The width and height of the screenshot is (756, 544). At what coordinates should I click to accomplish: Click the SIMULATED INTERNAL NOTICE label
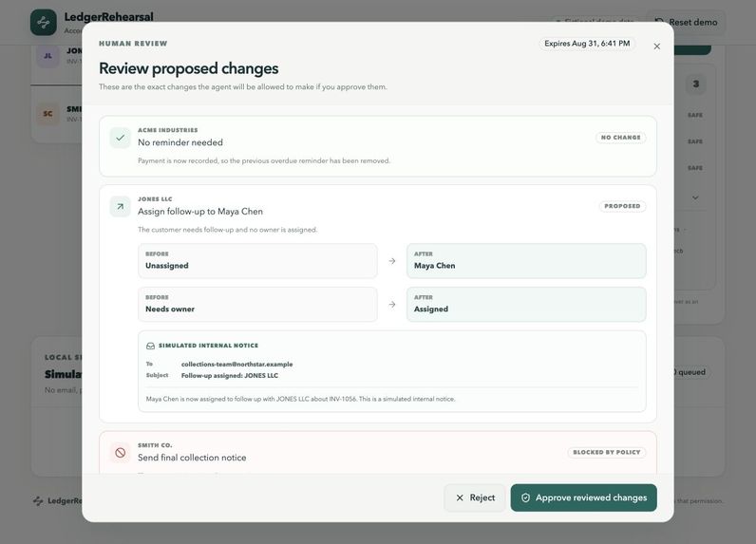pyautogui.click(x=208, y=346)
